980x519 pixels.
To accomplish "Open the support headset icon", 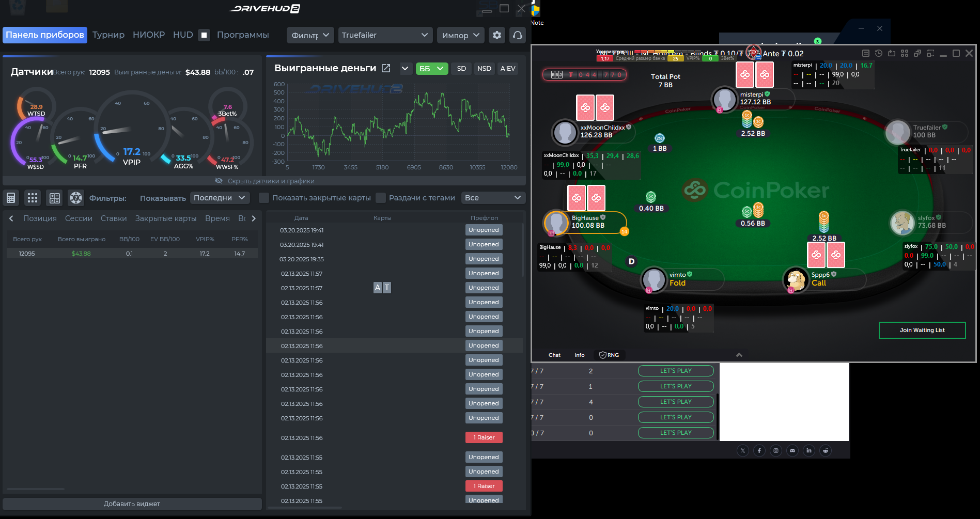I will tap(518, 35).
